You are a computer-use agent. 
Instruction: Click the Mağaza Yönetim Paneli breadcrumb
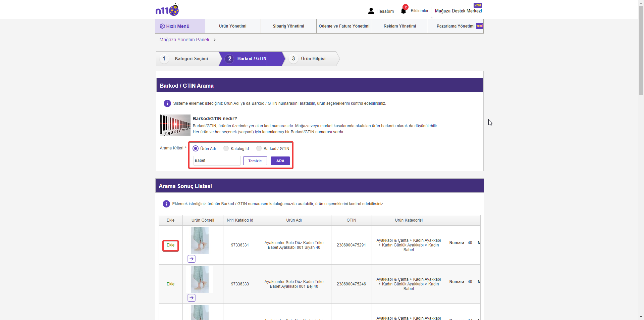[184, 40]
